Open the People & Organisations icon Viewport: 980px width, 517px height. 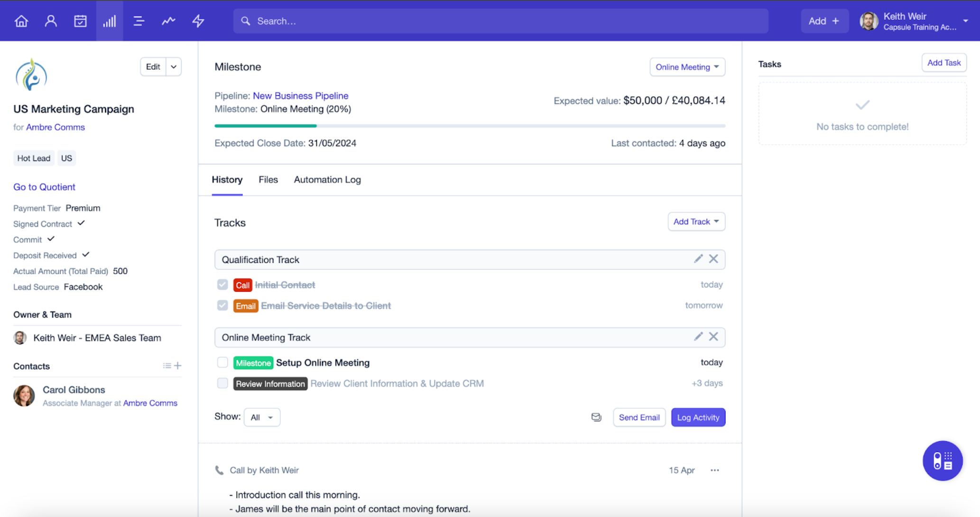51,21
